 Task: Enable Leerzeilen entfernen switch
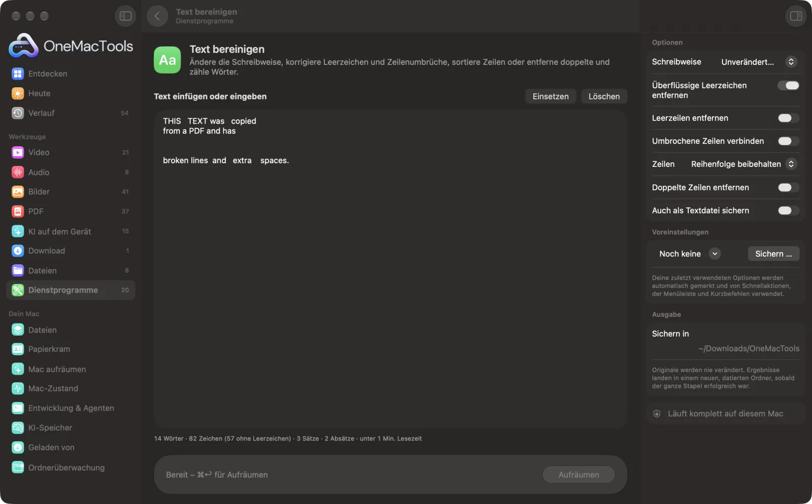789,118
